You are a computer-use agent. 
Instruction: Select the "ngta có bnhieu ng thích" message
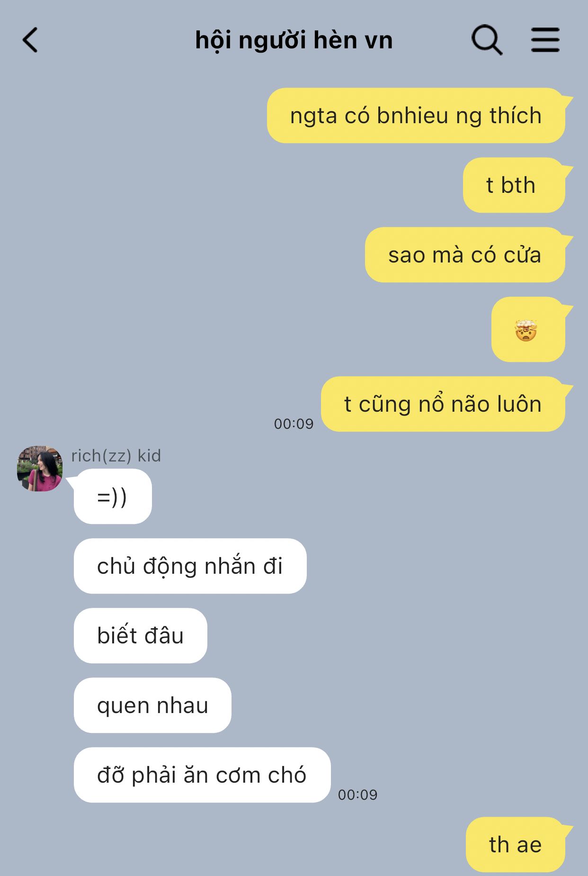coord(416,116)
